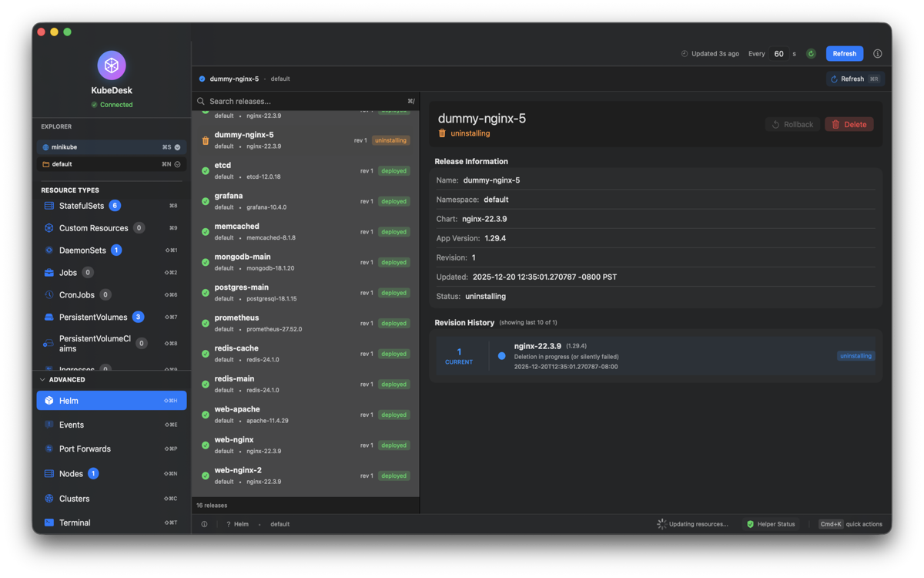The height and width of the screenshot is (578, 924).
Task: Open Events in the sidebar
Action: [72, 425]
